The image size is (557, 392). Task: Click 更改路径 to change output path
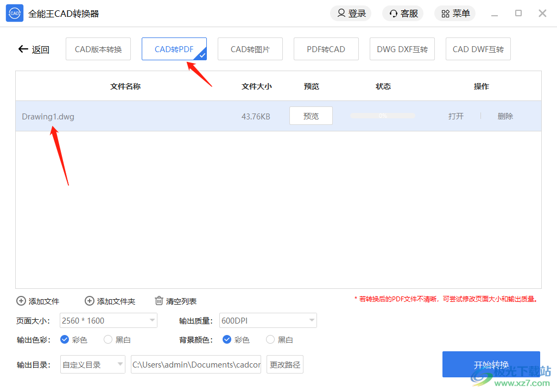[285, 365]
